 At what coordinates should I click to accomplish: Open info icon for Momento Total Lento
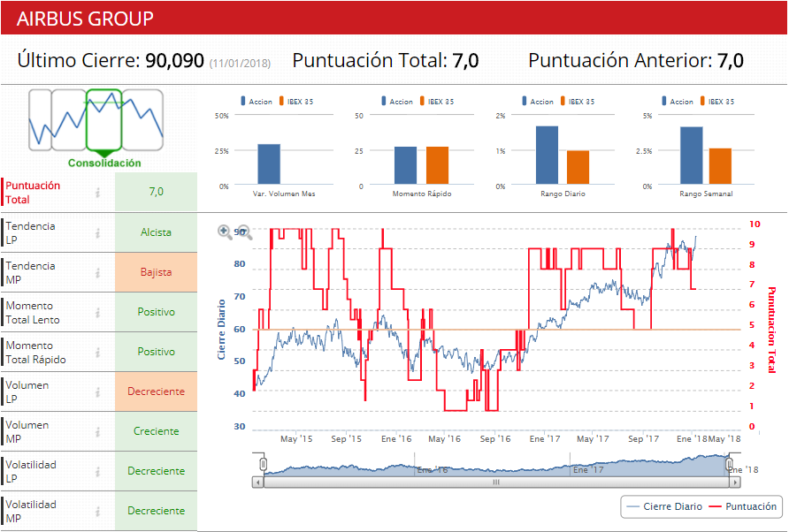tap(98, 312)
